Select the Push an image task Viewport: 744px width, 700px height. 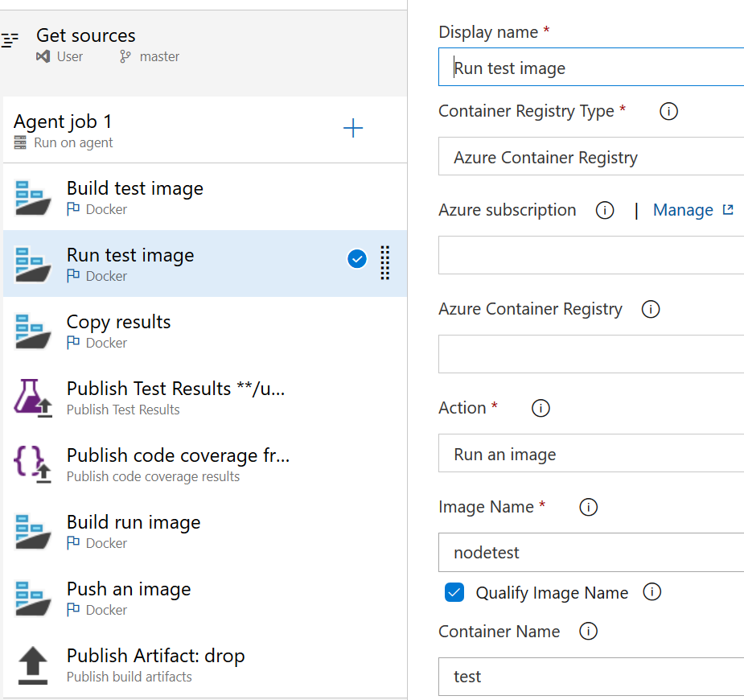tap(205, 599)
